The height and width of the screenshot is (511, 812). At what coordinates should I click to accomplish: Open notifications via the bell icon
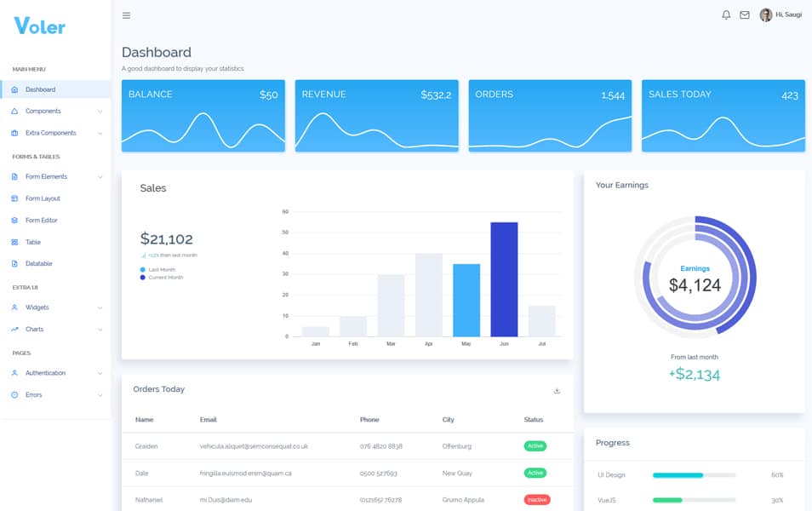pyautogui.click(x=726, y=14)
